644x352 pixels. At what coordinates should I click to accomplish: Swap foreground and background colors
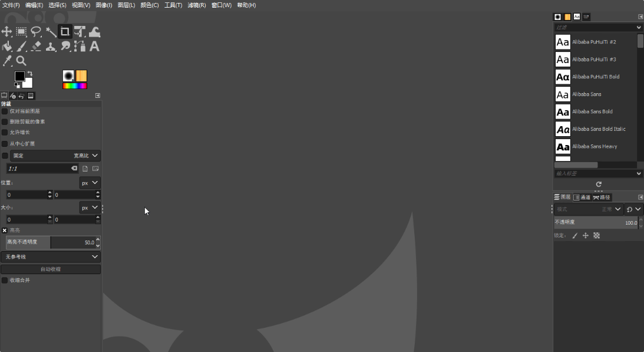(x=29, y=74)
